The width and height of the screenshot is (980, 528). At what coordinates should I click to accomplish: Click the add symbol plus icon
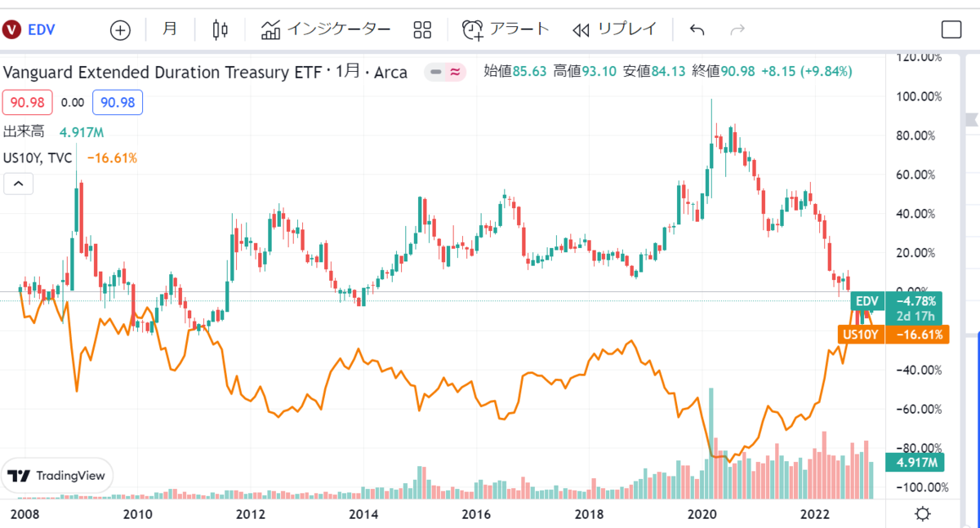tap(120, 30)
